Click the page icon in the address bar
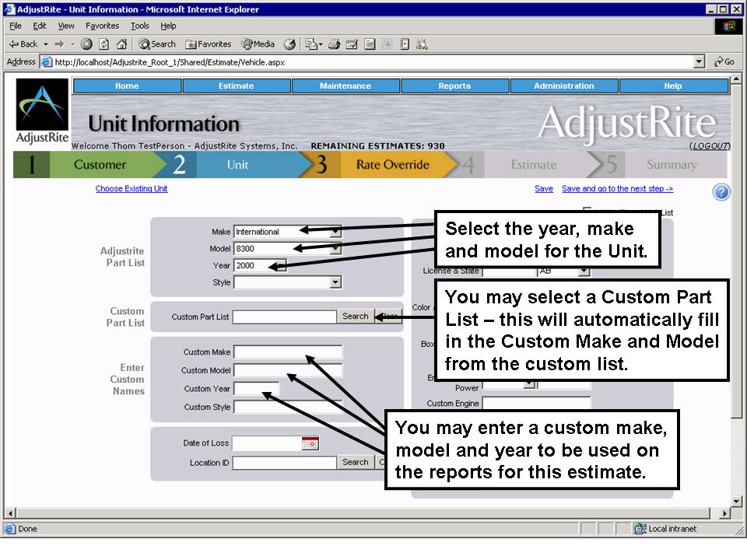Screen dimensions: 747x560 [46, 62]
